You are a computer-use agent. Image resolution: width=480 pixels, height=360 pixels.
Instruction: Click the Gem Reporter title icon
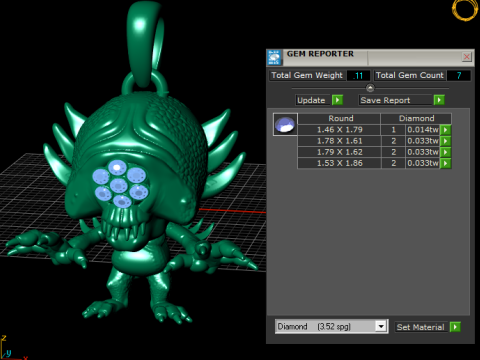pyautogui.click(x=274, y=57)
